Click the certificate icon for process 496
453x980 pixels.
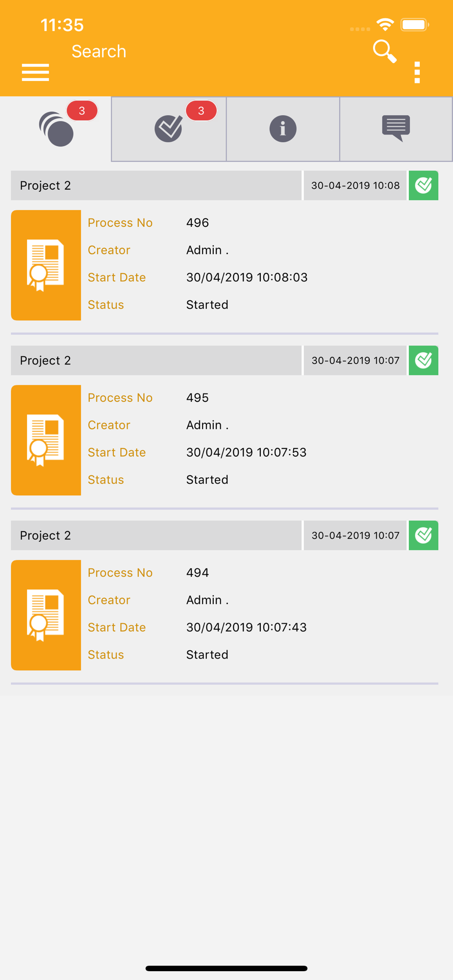coord(46,265)
